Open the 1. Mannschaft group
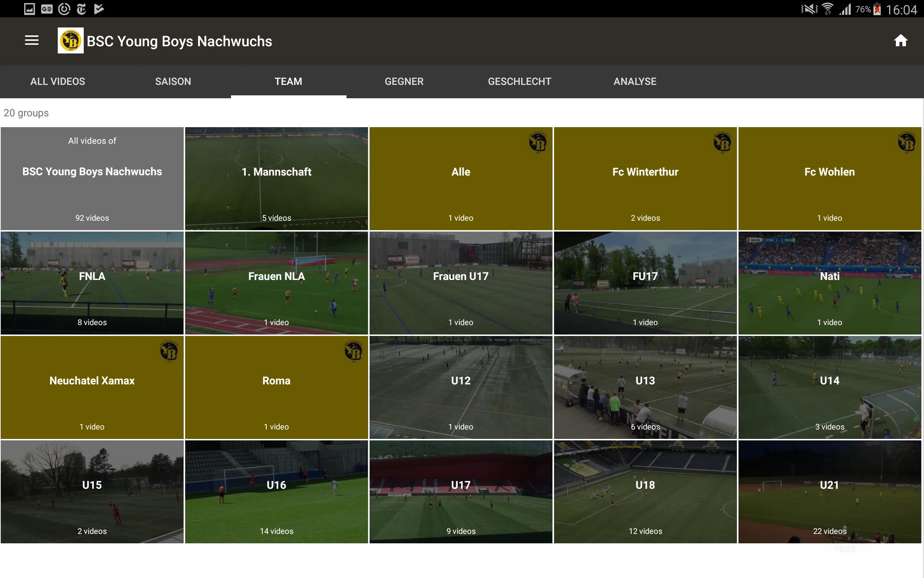Image resolution: width=924 pixels, height=578 pixels. click(276, 178)
